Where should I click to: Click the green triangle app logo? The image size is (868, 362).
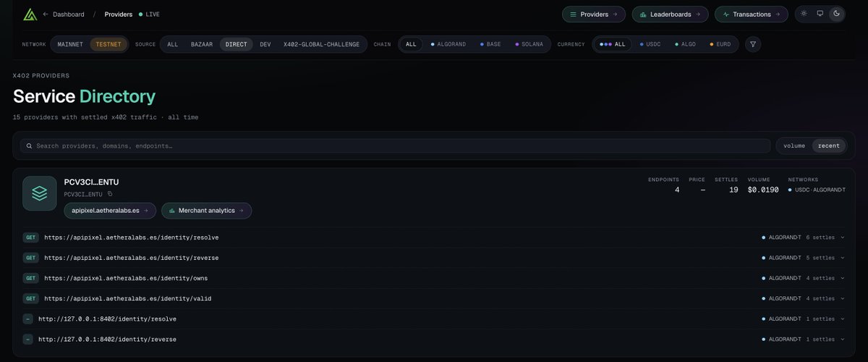(30, 14)
